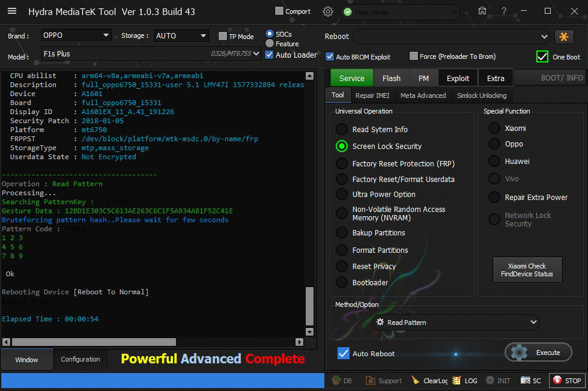Open the hamburger menu icon
The image size is (588, 391).
pos(12,11)
